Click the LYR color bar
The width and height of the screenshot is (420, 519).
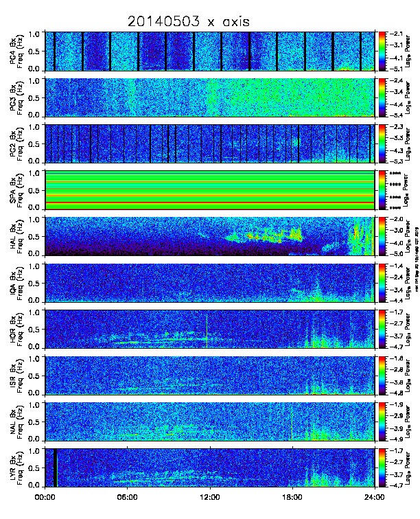[x=382, y=468]
